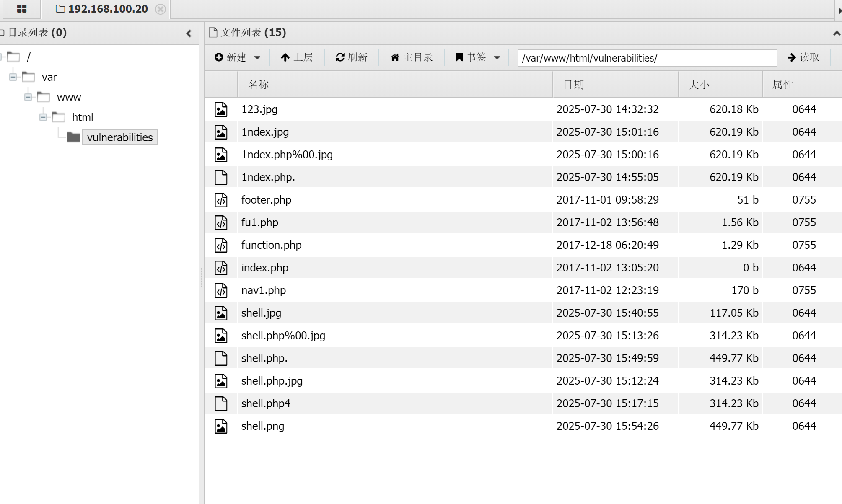
Task: Click the 读取 read path button
Action: pos(803,57)
